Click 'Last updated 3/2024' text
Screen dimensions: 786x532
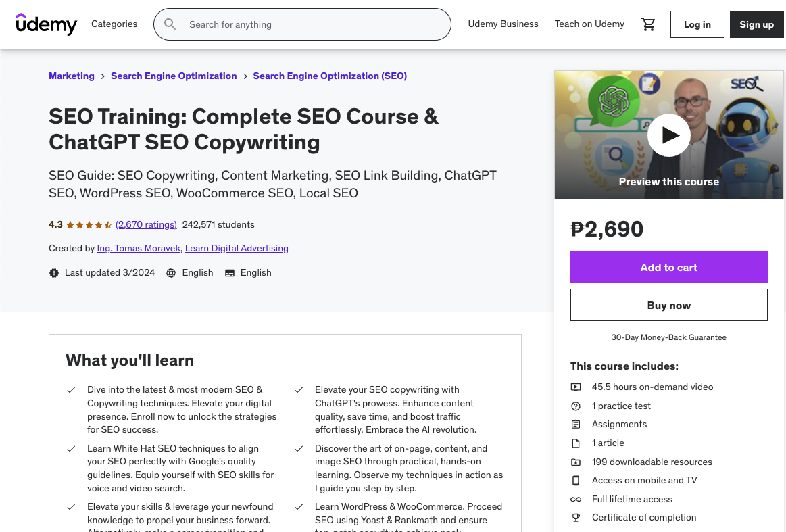pyautogui.click(x=109, y=273)
